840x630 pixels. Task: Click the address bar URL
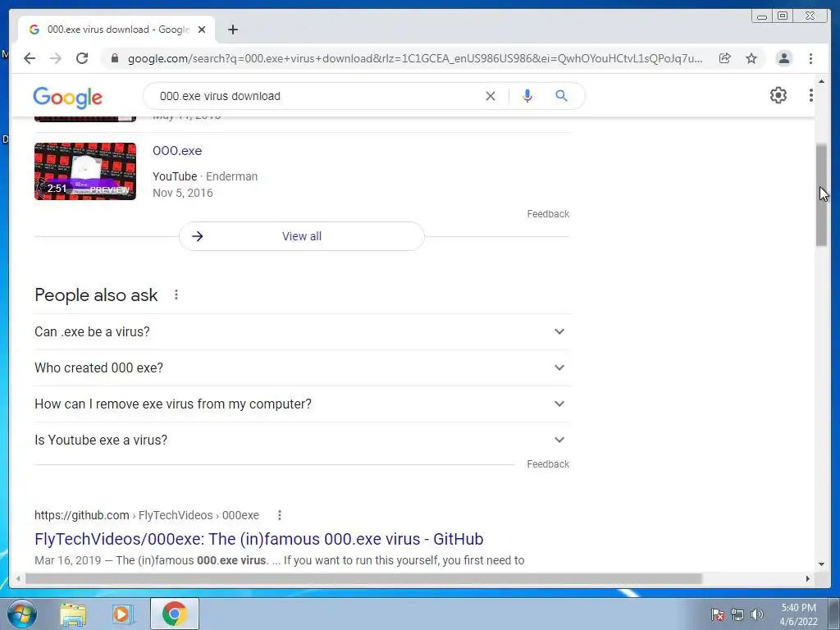point(414,58)
